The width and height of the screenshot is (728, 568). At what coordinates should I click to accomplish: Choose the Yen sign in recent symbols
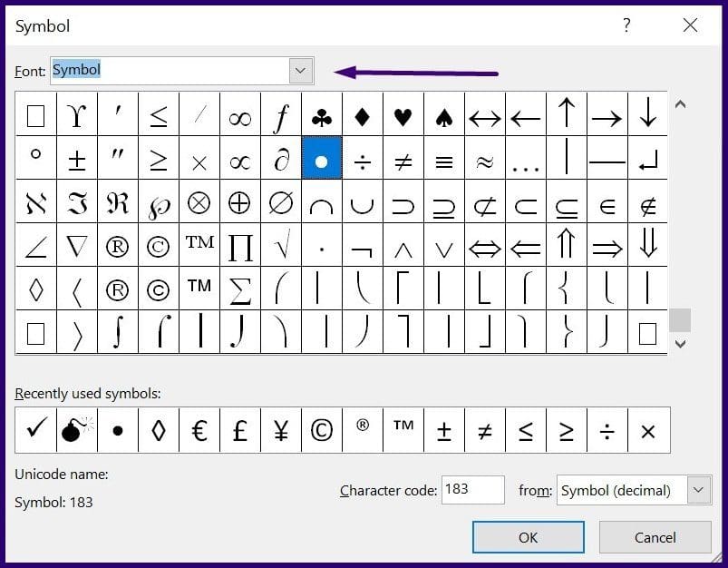pos(281,430)
